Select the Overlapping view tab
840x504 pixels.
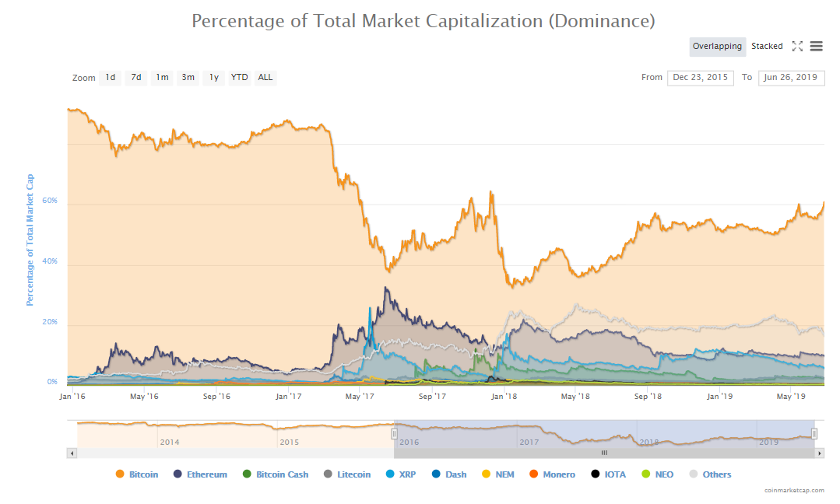(717, 47)
